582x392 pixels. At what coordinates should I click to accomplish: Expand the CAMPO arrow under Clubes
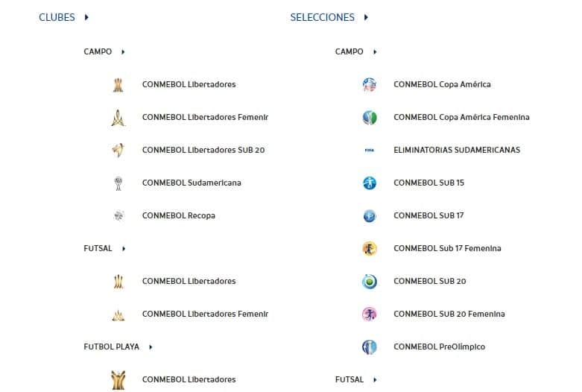[123, 52]
